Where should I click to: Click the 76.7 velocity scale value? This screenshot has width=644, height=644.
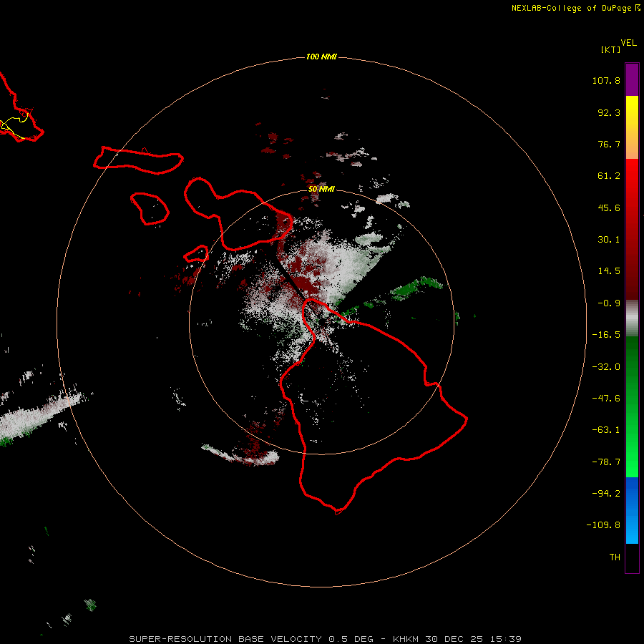[x=609, y=144]
